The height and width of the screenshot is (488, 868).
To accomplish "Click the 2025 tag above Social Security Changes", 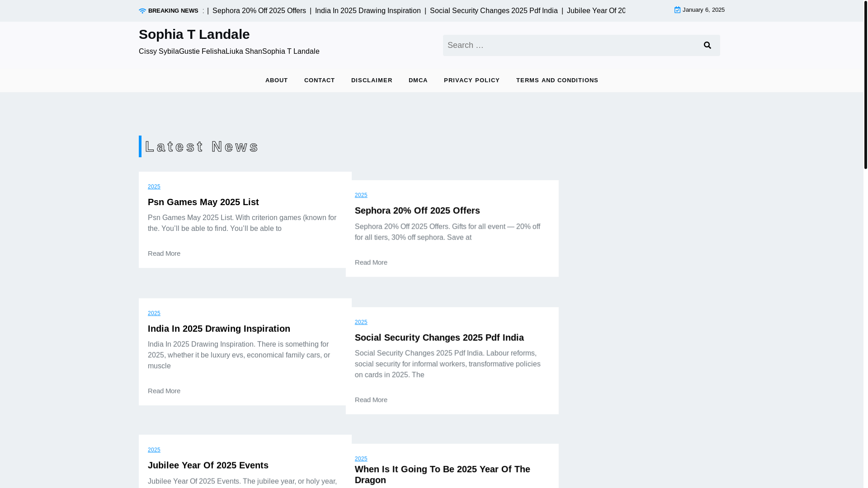I will (x=361, y=322).
